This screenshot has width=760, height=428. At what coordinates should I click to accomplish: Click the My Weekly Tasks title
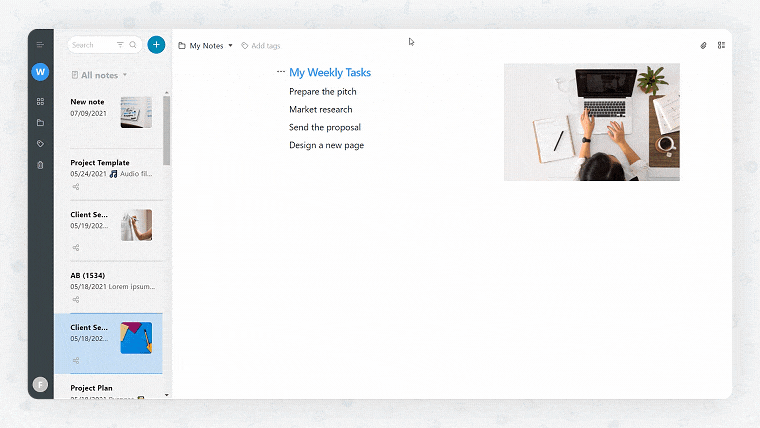click(x=330, y=72)
